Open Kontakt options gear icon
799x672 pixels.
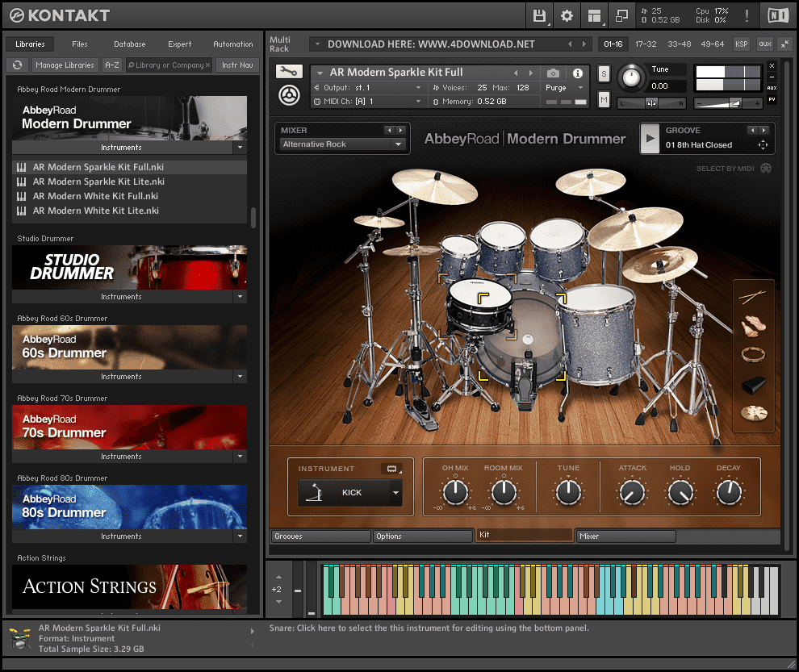coord(567,16)
